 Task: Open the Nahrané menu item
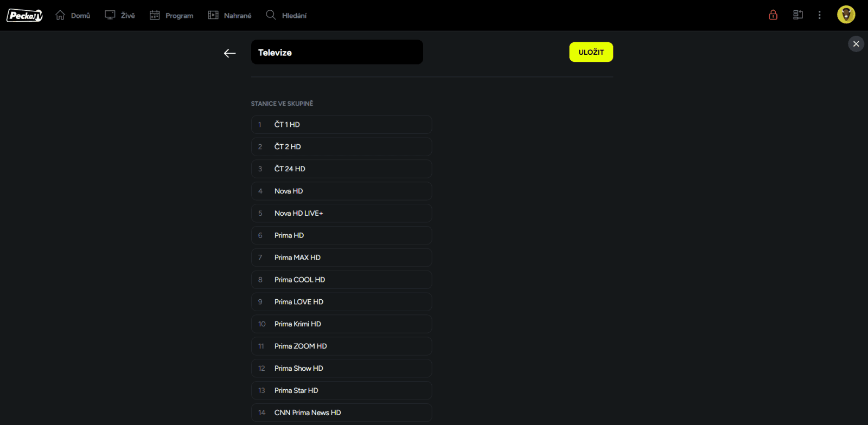coord(230,15)
